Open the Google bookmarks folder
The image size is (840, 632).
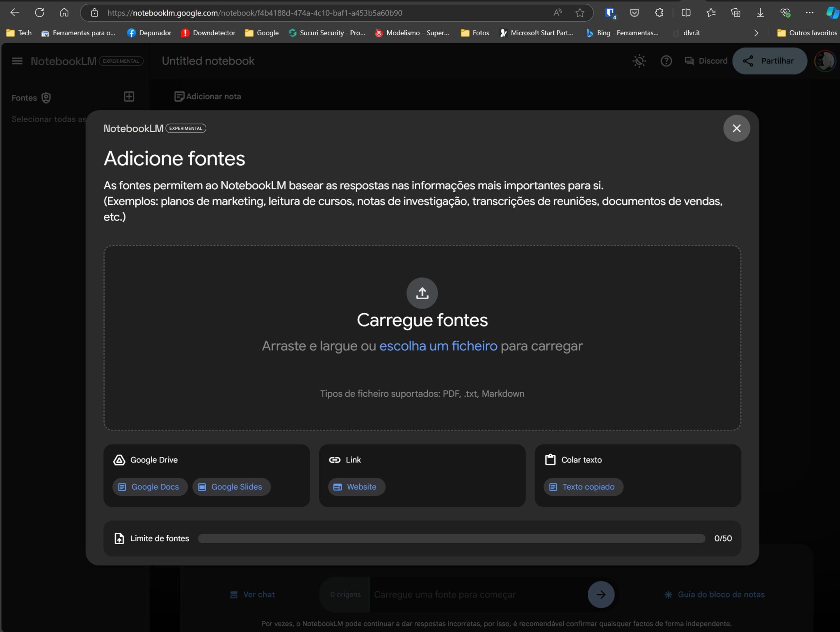tap(262, 33)
